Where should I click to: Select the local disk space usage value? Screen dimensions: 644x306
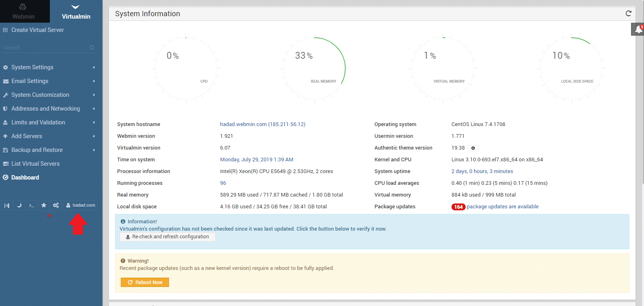[x=273, y=207]
